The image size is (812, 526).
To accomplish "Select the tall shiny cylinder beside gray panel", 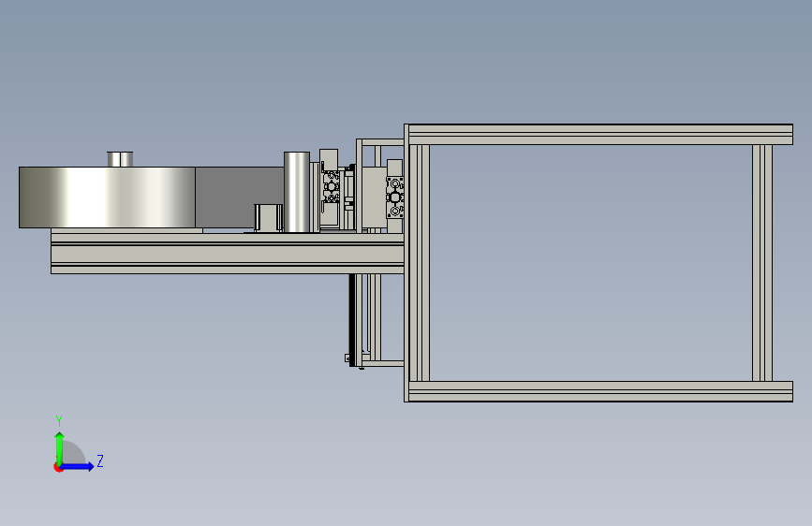I will [x=297, y=192].
